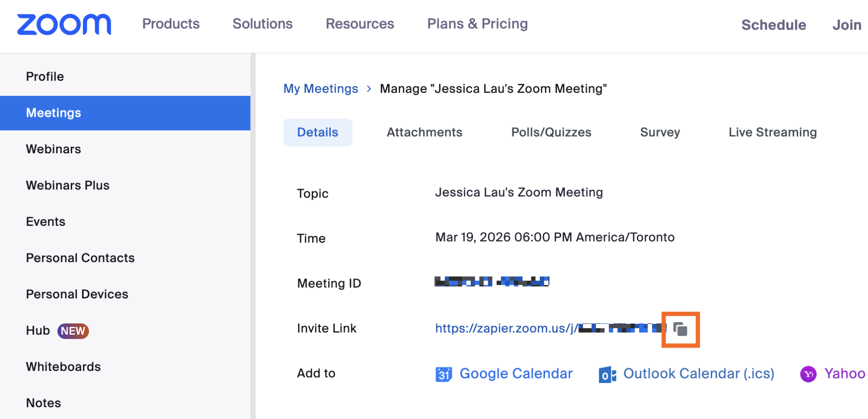Click the Outlook Calendar icon

[x=607, y=373]
